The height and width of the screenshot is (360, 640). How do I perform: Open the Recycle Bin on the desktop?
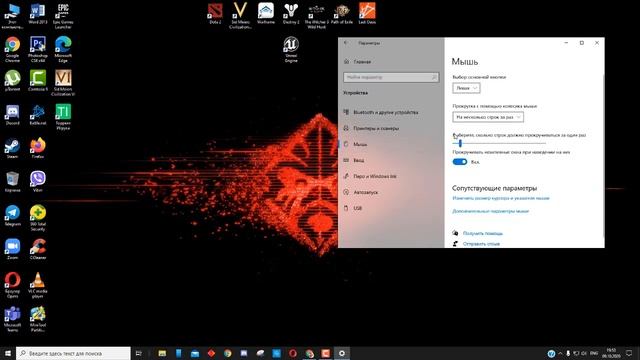click(12, 182)
